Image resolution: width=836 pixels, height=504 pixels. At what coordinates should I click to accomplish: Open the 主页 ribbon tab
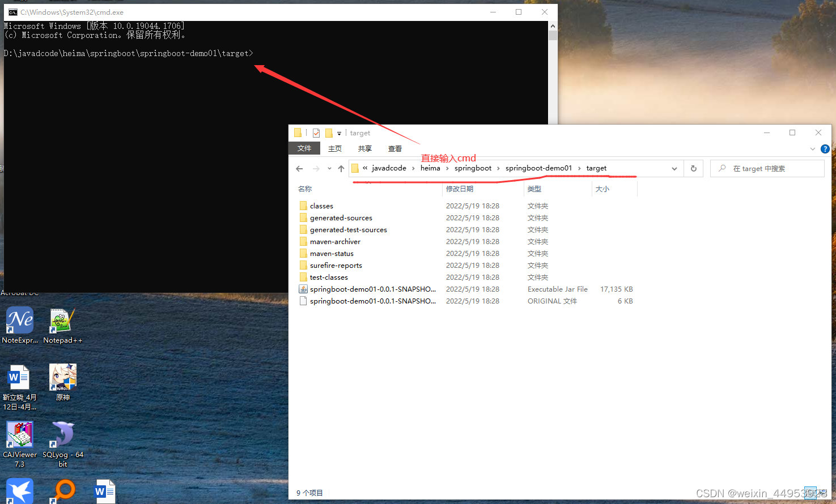coord(335,148)
